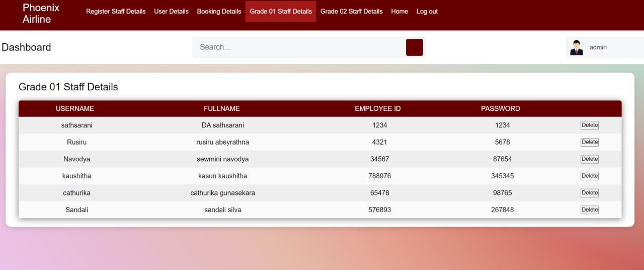Click the admin avatar icon

pyautogui.click(x=577, y=47)
